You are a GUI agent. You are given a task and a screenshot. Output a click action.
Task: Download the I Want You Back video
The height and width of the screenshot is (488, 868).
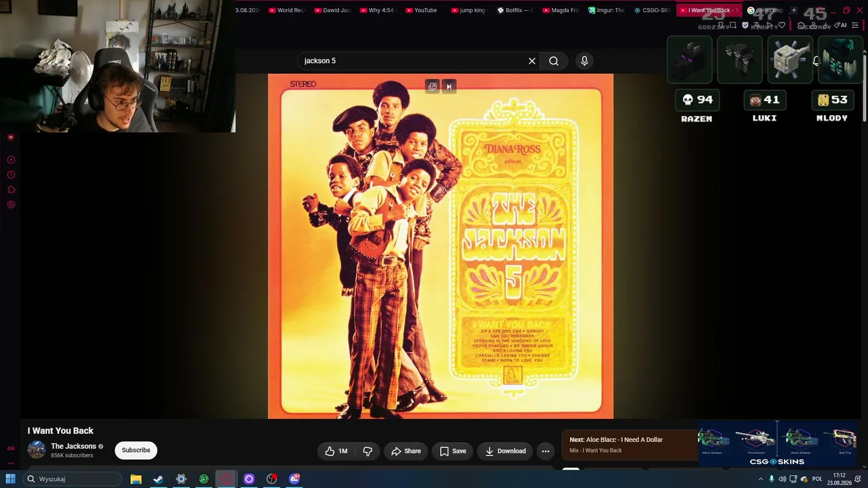point(506,451)
